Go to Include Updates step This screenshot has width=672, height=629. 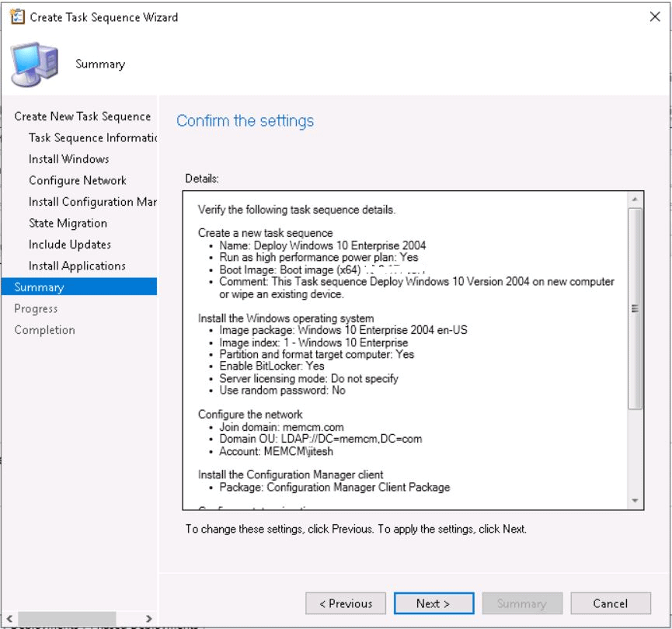70,245
